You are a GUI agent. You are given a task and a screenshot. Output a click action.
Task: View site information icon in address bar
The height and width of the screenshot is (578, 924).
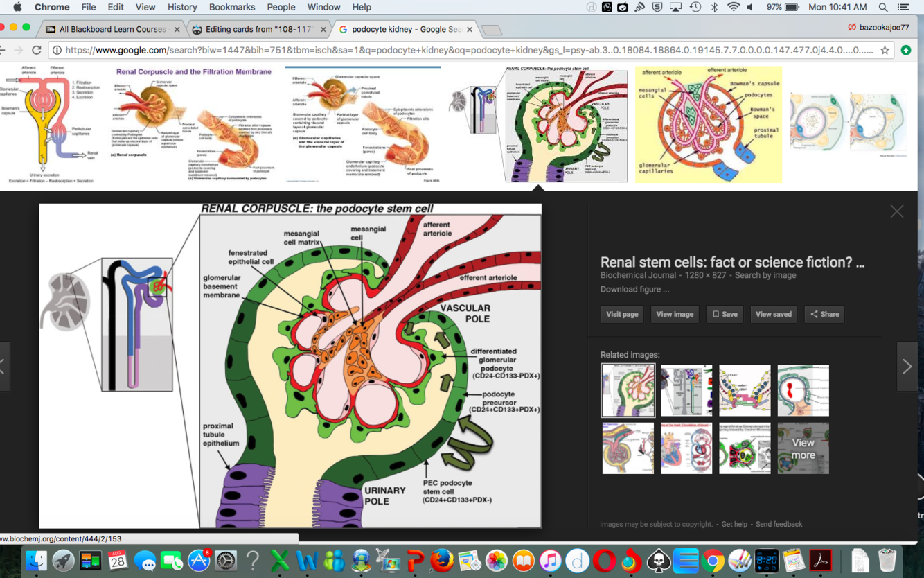click(x=57, y=50)
